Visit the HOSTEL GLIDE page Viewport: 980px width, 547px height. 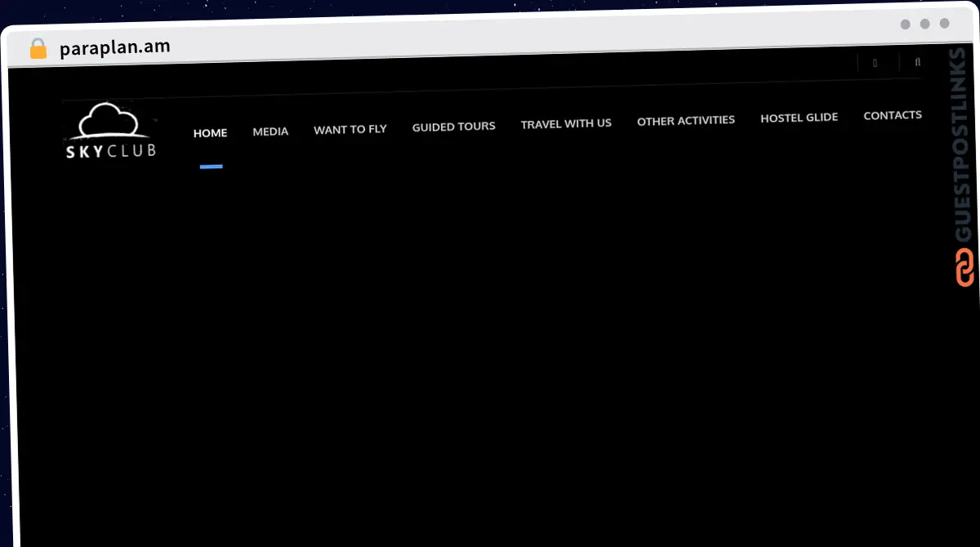pos(800,118)
